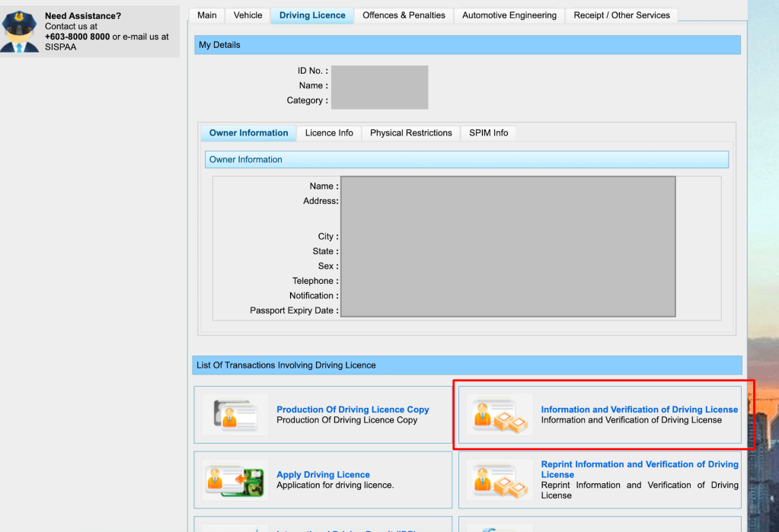View the SPIM Info sub-tab
This screenshot has width=779, height=532.
coord(488,133)
